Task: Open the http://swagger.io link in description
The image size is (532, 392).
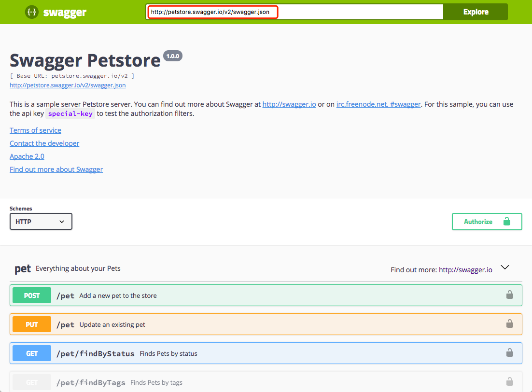Action: pos(289,104)
